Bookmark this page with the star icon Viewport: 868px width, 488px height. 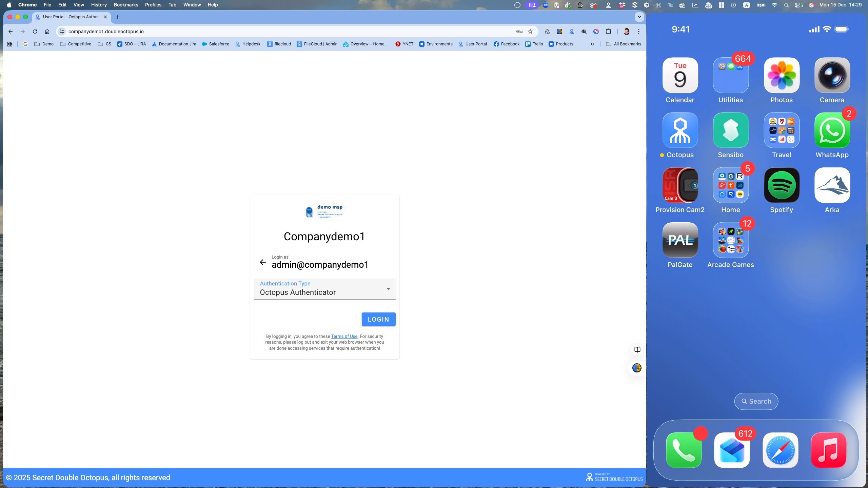[x=530, y=32]
